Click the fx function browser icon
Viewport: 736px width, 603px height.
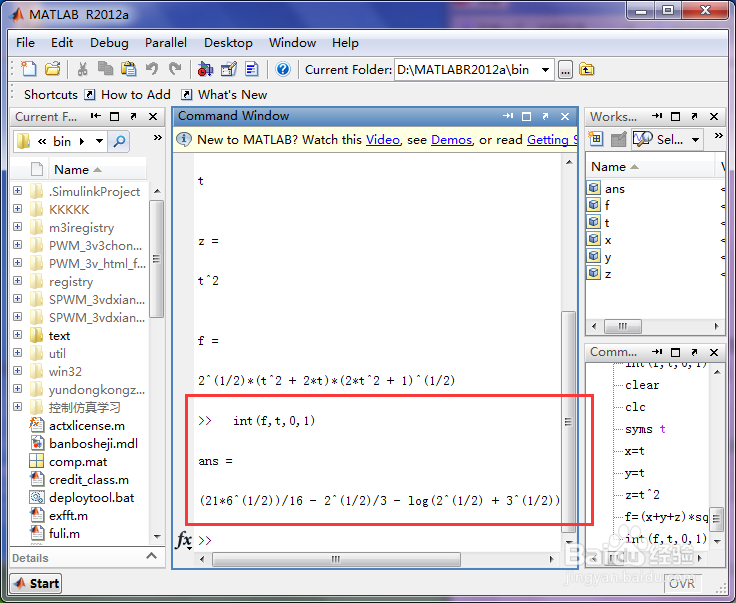coord(184,540)
